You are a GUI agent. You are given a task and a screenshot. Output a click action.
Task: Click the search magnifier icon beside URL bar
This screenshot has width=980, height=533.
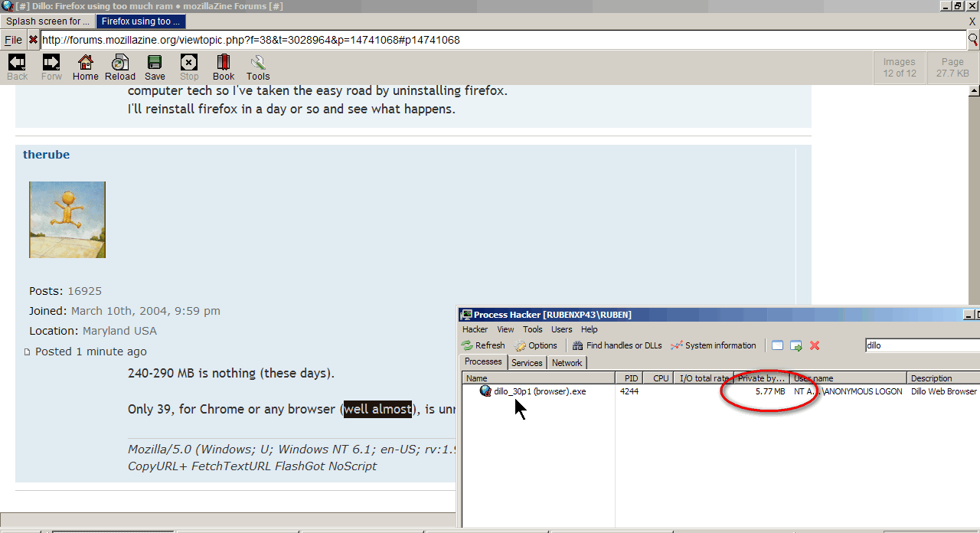974,40
